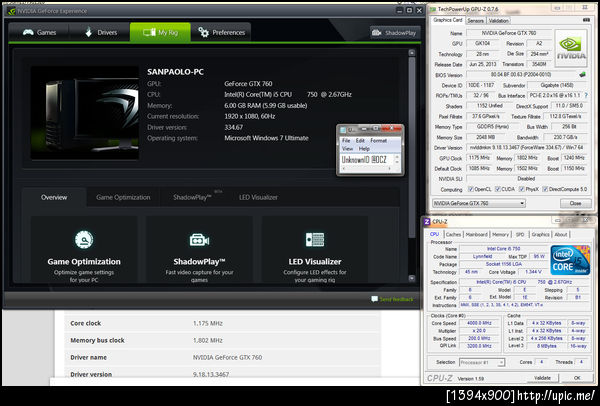
Task: Click the Notepad title bar icon
Action: 343,130
